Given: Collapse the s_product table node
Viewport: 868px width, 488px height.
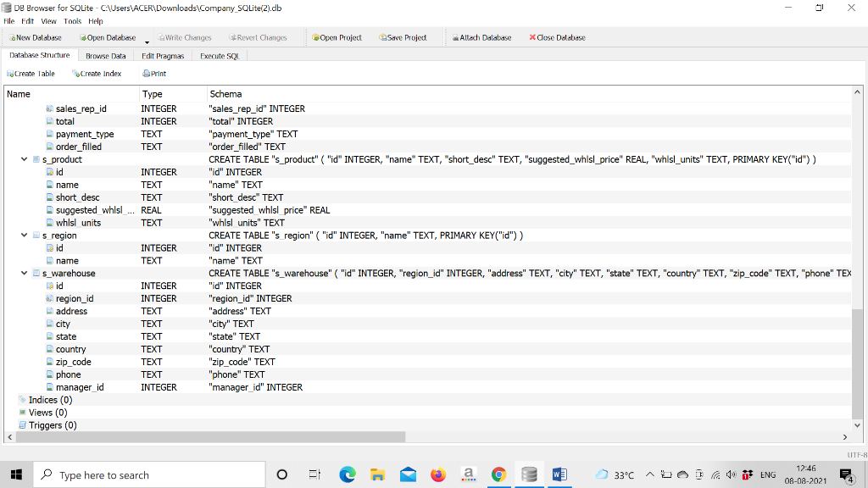Looking at the screenshot, I should pos(24,159).
